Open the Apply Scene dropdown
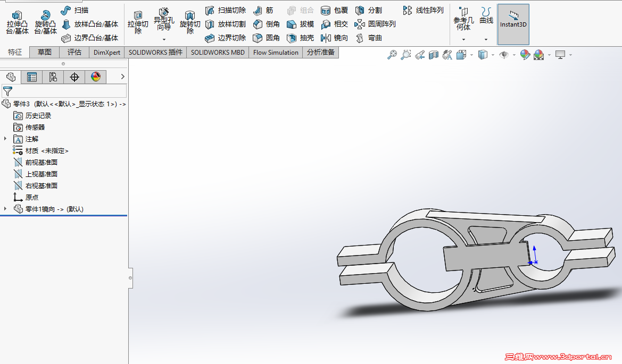Screen dimensions: 622x364 550,55
